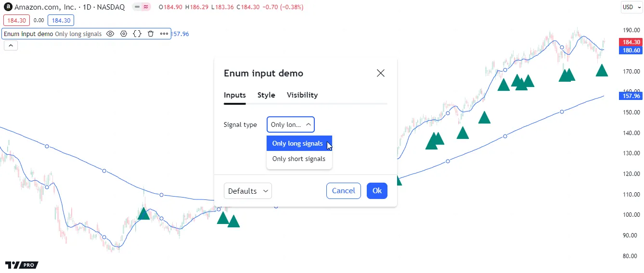Open the Defaults dropdown
The image size is (644, 273).
click(x=247, y=191)
